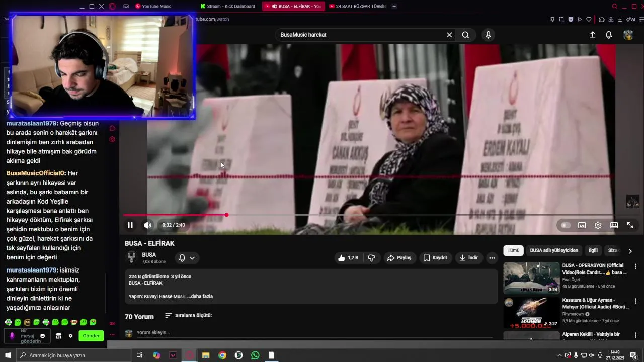Click the heart bookmarks icon in toolbar
Screen dimensions: 644x362
pos(589,19)
